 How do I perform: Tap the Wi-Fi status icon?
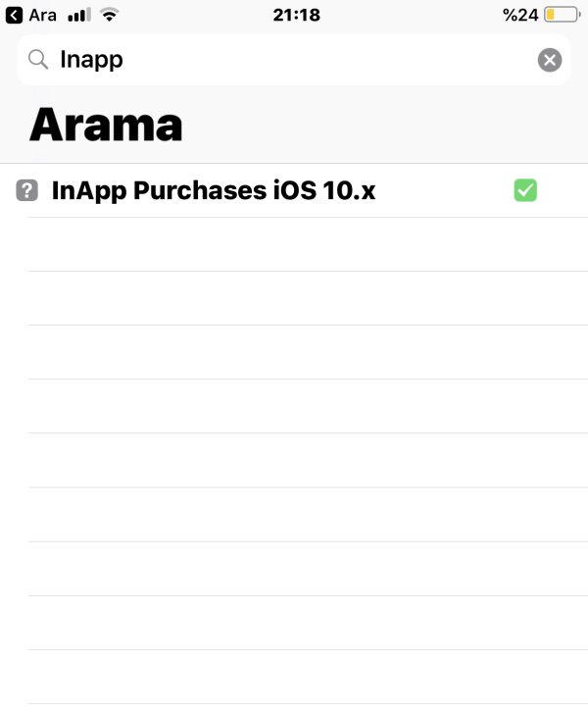(x=109, y=15)
